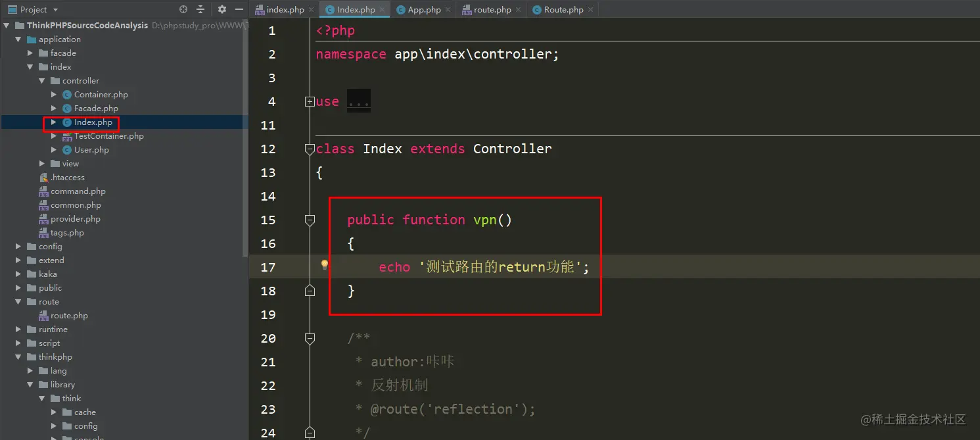Click the provider.php file icon
The width and height of the screenshot is (980, 440).
[x=44, y=219]
